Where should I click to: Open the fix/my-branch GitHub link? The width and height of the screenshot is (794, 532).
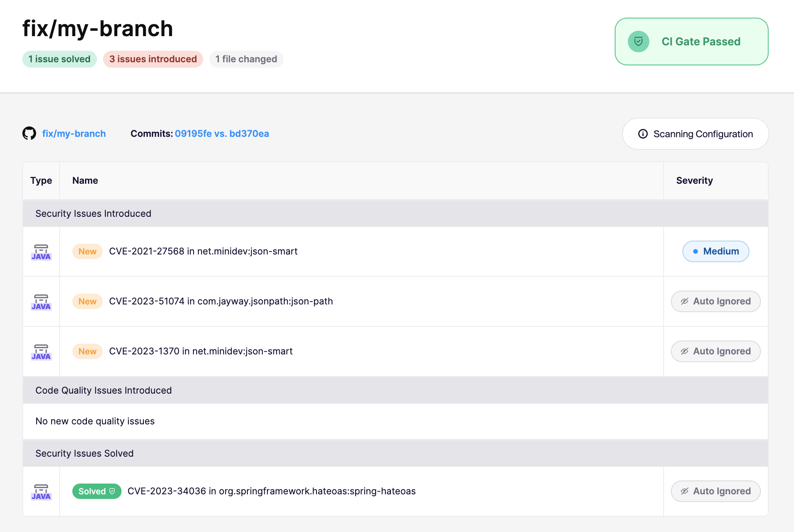[x=74, y=133]
